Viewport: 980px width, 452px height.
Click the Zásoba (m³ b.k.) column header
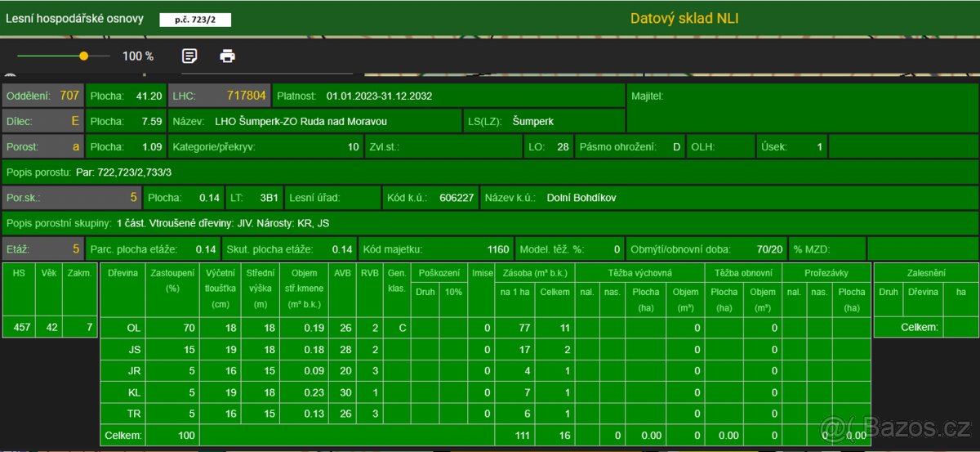tap(535, 272)
